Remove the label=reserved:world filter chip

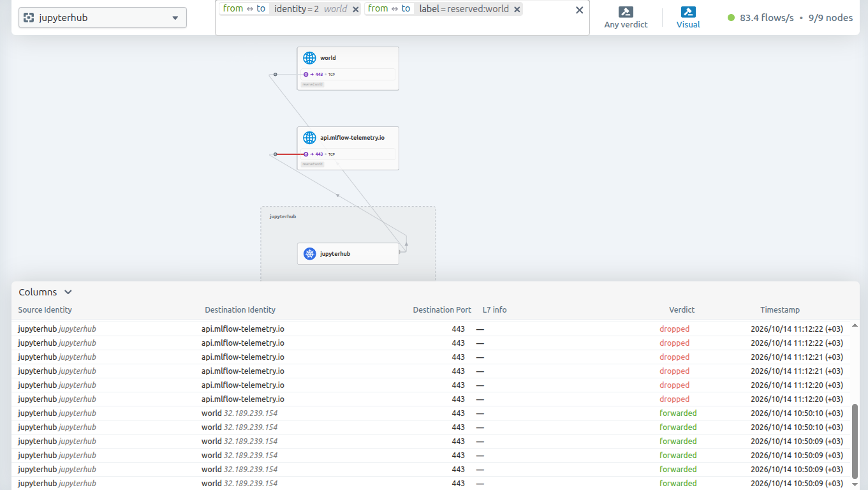pyautogui.click(x=517, y=9)
